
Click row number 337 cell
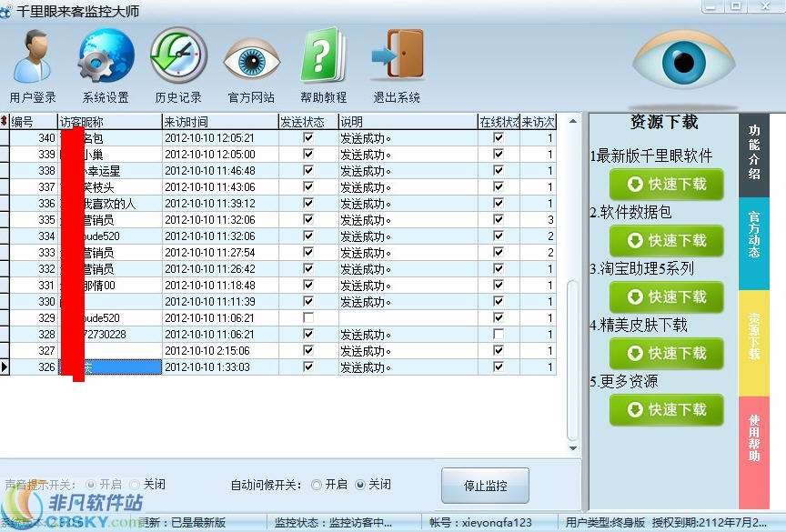pos(33,186)
